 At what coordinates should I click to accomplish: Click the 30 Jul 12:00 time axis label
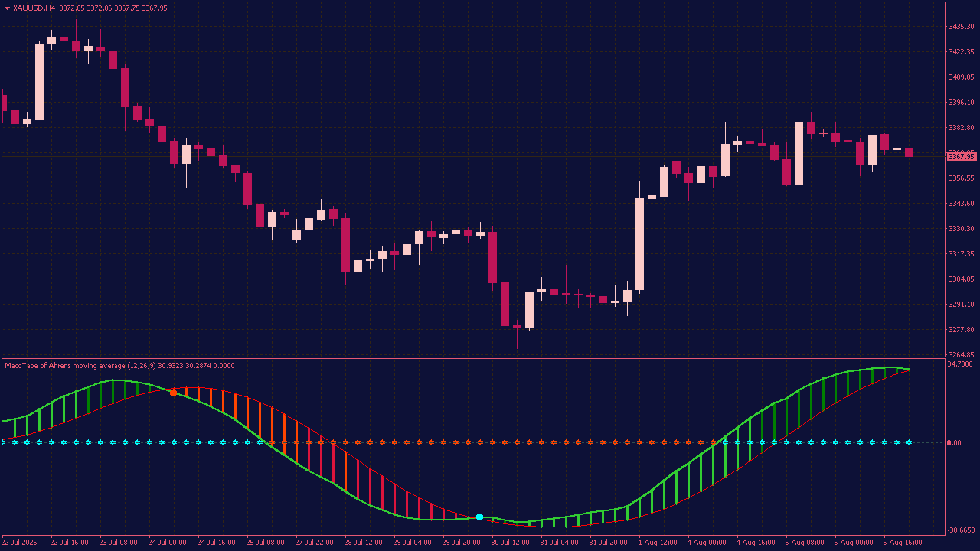[x=510, y=543]
